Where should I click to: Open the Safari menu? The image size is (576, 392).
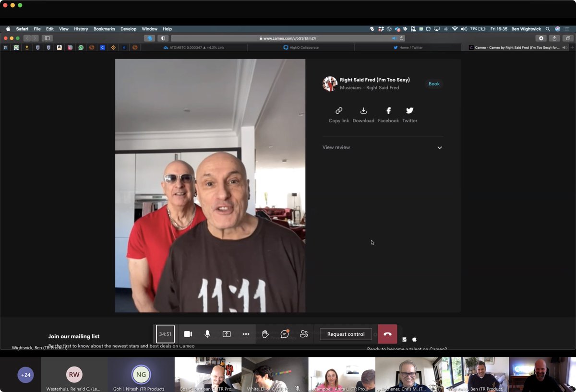22,29
